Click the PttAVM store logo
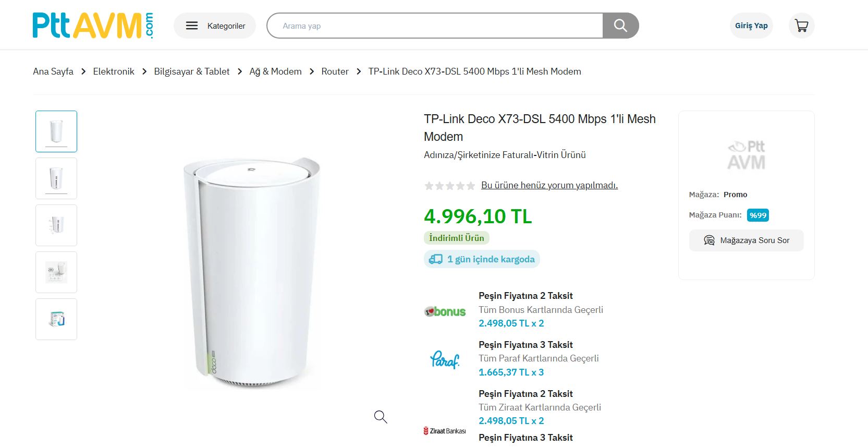The image size is (868, 447). (x=746, y=155)
